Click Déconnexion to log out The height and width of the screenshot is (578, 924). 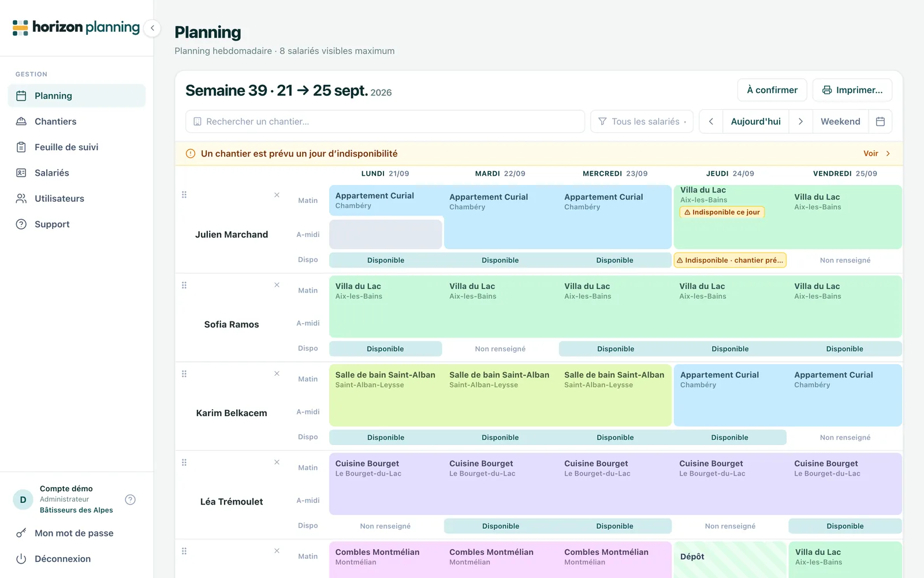(77, 559)
